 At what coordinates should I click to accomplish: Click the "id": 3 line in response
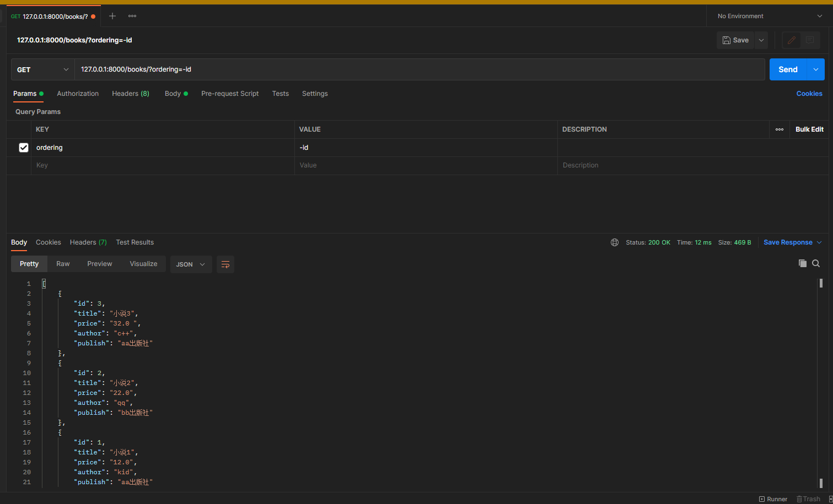tap(89, 304)
